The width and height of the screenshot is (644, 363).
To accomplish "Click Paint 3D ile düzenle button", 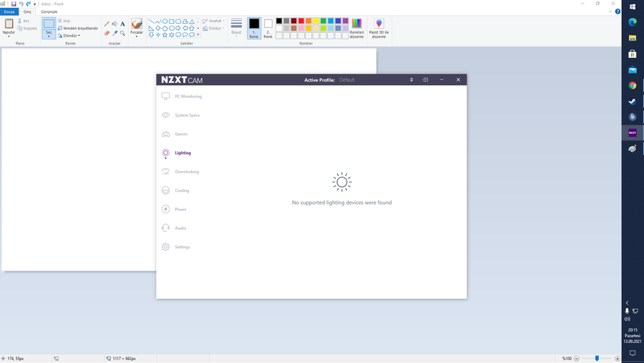I will pos(379,28).
